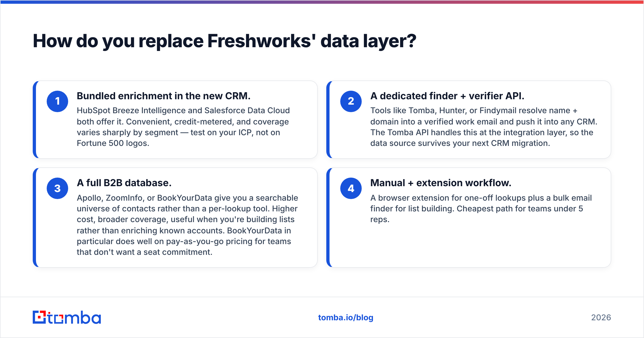The height and width of the screenshot is (338, 644).
Task: Click the number 4 circle badge
Action: coord(351,188)
